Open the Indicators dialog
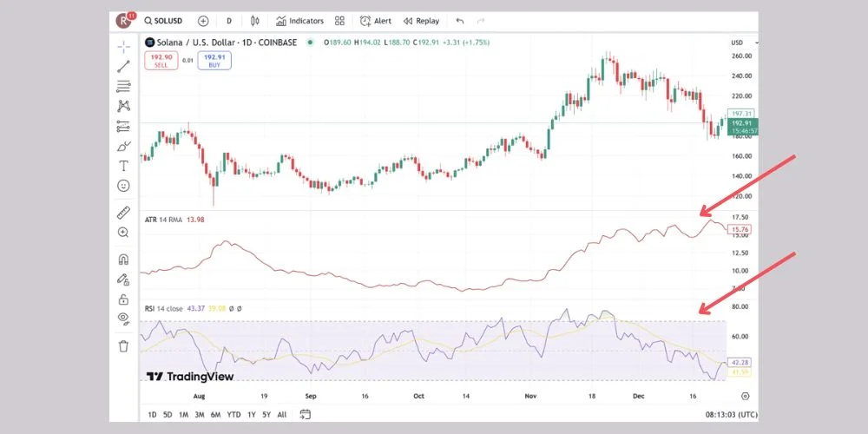Image resolution: width=868 pixels, height=434 pixels. tap(299, 21)
